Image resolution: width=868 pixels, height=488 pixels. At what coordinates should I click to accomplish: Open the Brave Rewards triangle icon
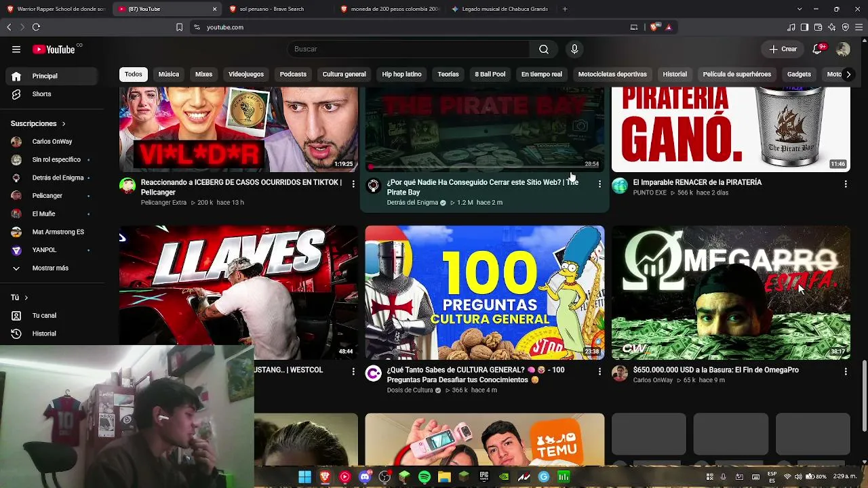coord(669,27)
